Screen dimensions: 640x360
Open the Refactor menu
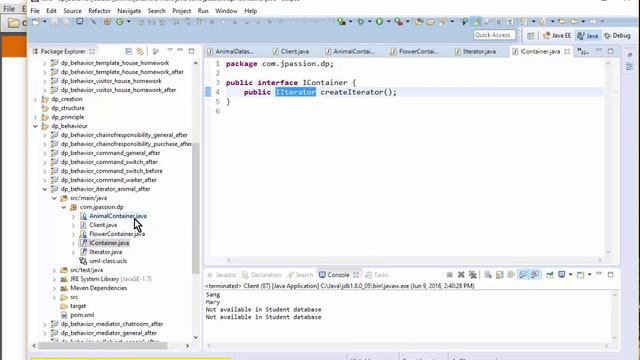pos(99,11)
